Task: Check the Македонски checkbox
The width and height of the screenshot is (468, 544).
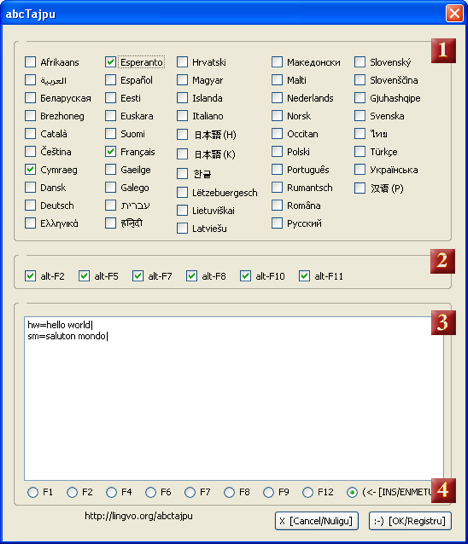Action: 277,62
